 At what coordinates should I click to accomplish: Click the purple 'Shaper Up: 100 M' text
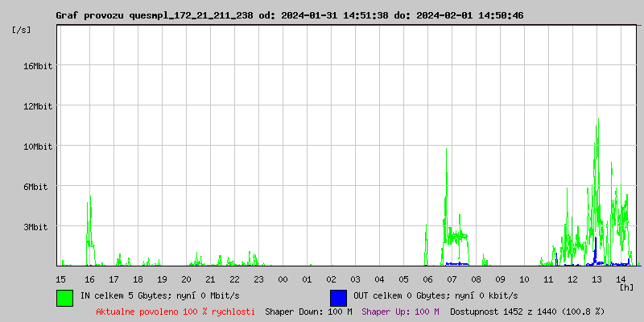(400, 311)
